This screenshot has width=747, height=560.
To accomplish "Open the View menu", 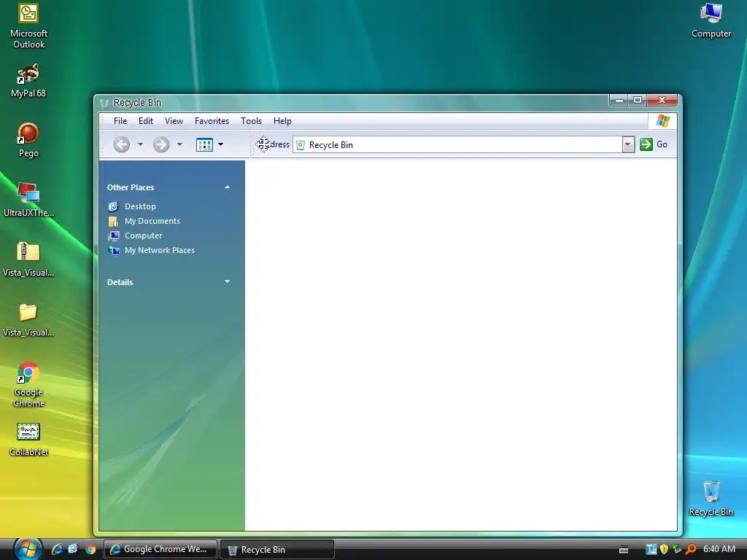I will coord(174,121).
